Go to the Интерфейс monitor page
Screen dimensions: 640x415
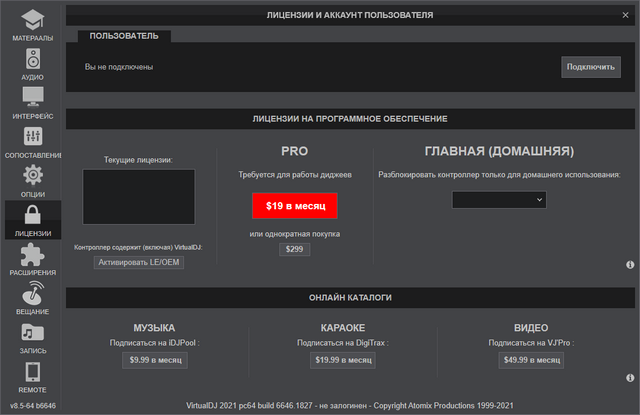coord(32,102)
